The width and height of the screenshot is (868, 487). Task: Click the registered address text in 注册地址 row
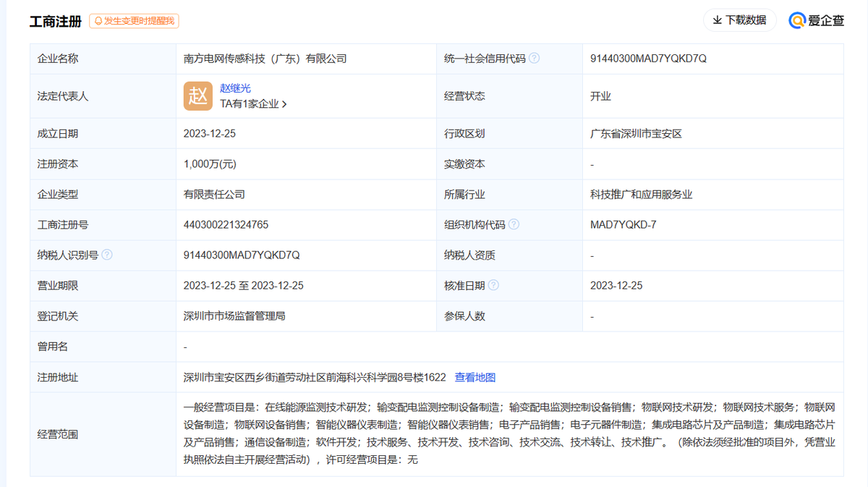[x=315, y=377]
